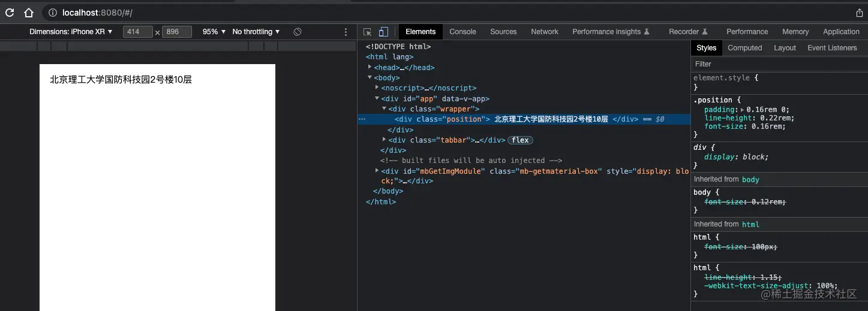Collapse the div class="wrapper" node

pyautogui.click(x=384, y=108)
